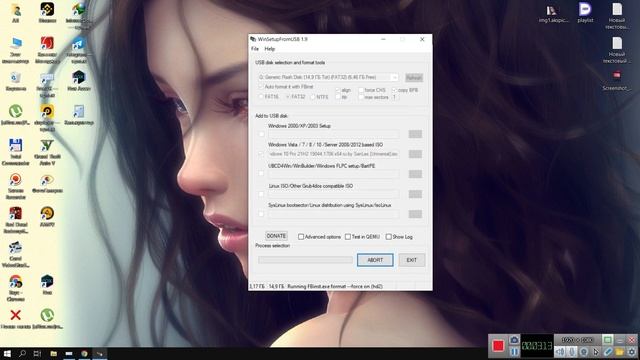Browse for SysLinux bootsector source

point(415,214)
